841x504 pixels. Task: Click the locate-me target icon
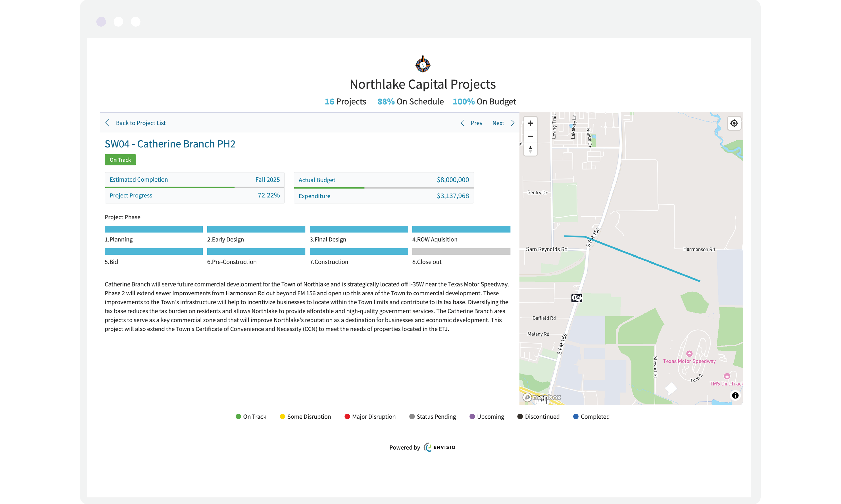[x=734, y=123]
